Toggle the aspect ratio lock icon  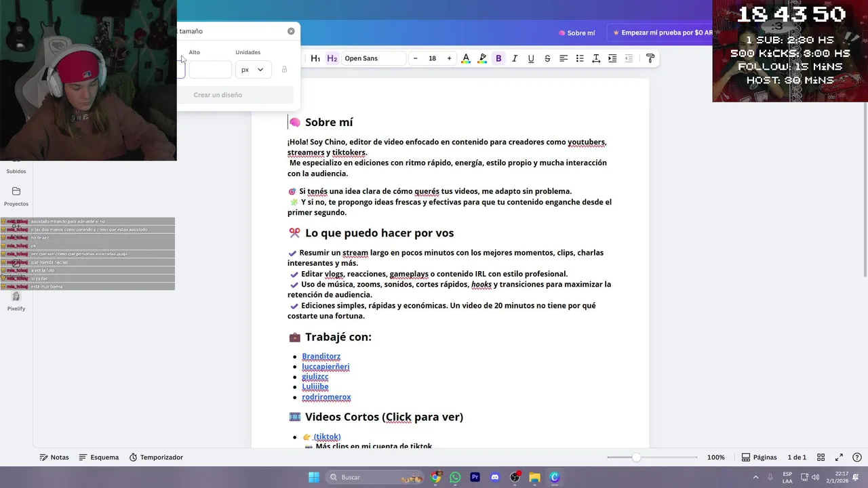click(284, 69)
